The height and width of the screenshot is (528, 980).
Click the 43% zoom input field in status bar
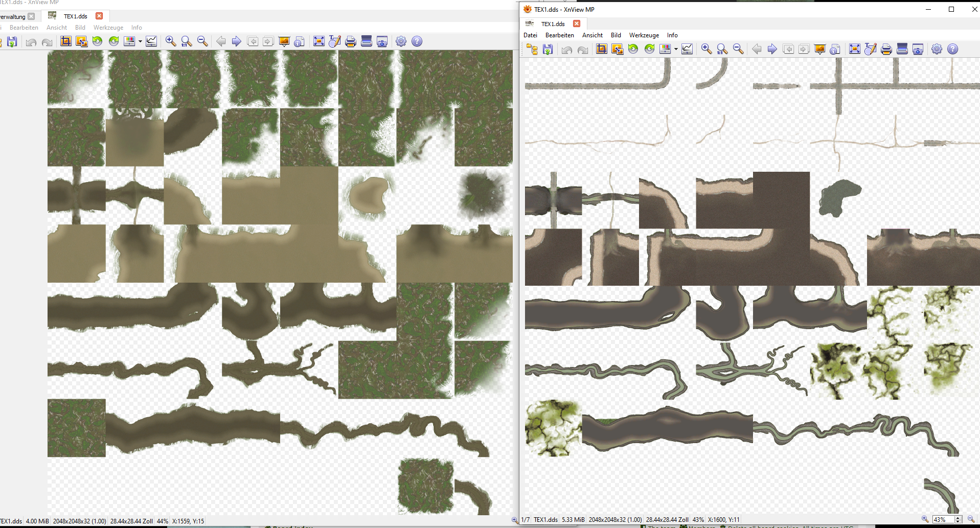[x=943, y=519]
